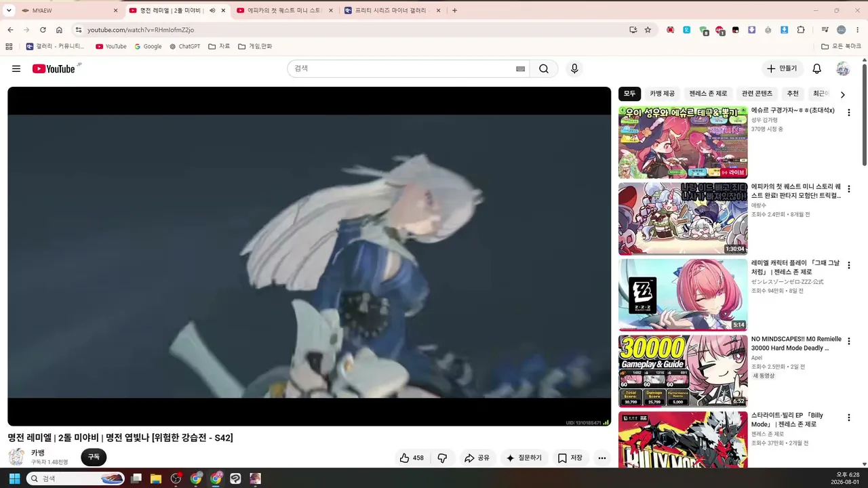868x488 pixels.
Task: Open the Chrome three-dot menu
Action: point(857,30)
